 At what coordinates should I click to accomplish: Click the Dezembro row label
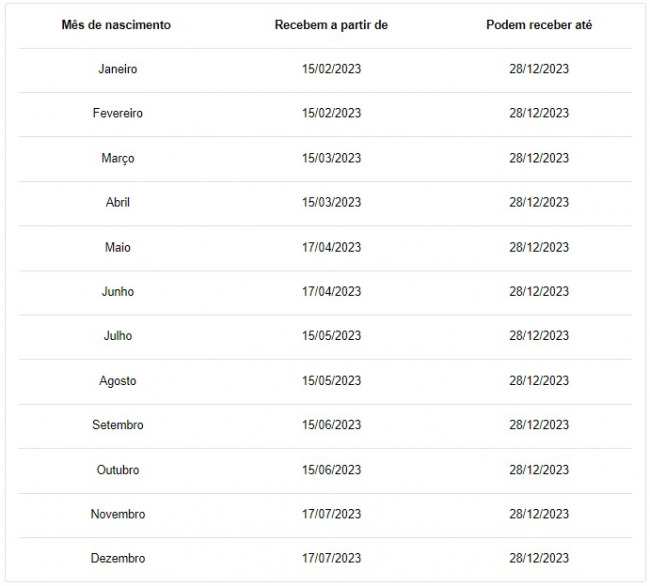(x=118, y=558)
